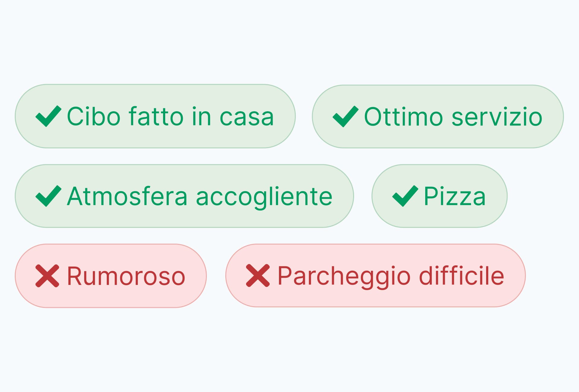The image size is (579, 392).
Task: Click the text "Cibo fatto in casa"
Action: 170,117
